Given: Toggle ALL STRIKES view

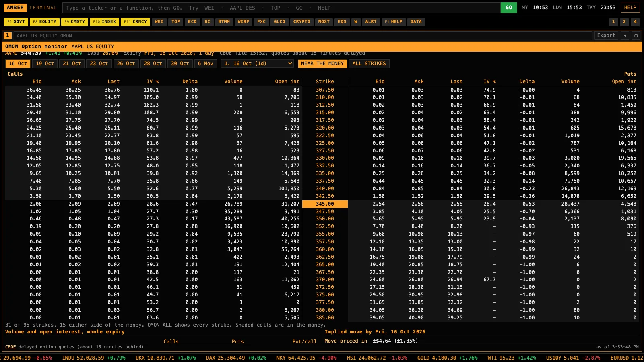Looking at the screenshot, I should point(369,64).
